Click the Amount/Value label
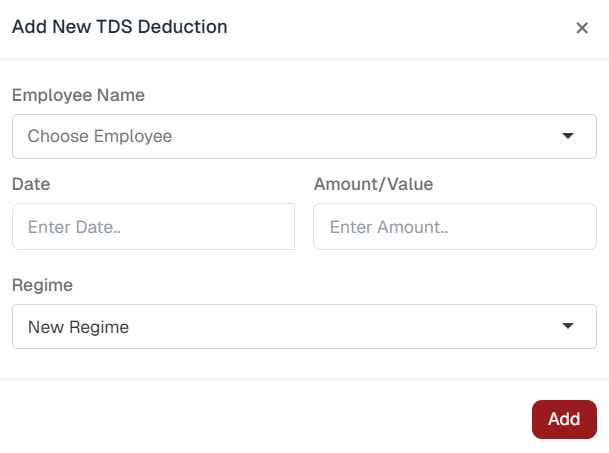 click(x=373, y=184)
